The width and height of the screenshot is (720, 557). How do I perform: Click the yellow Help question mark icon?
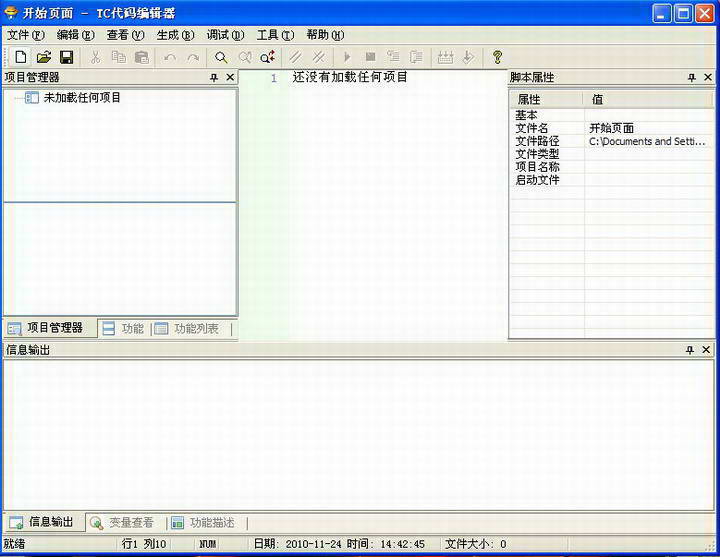click(x=497, y=58)
